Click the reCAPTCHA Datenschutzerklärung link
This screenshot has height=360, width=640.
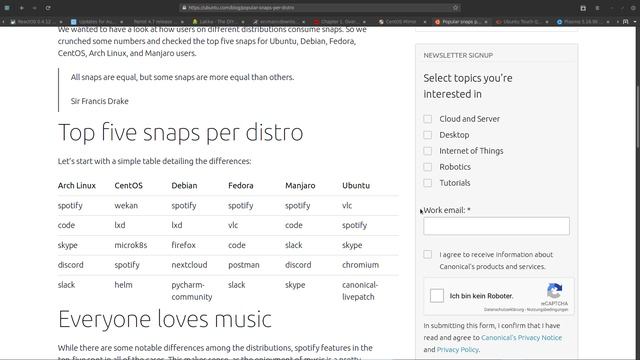(x=504, y=309)
